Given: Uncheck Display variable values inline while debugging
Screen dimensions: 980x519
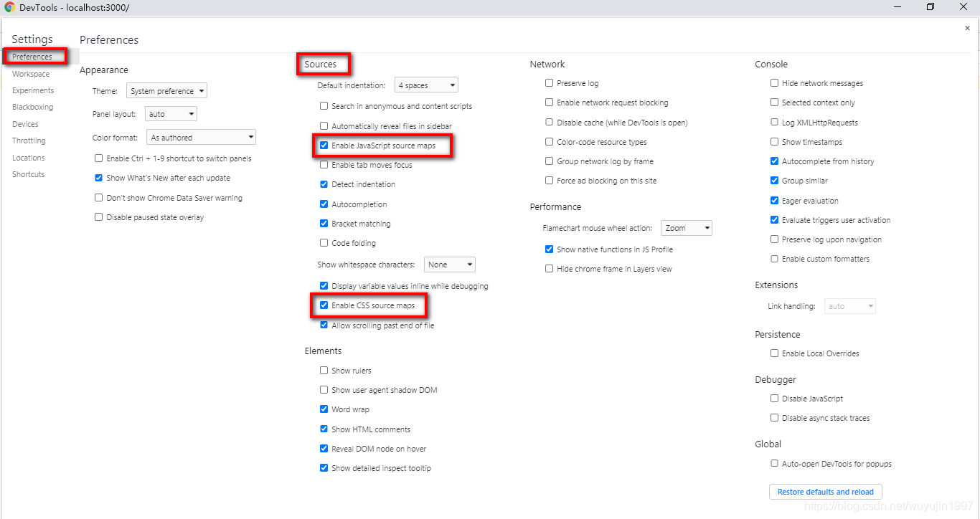Looking at the screenshot, I should coord(324,286).
